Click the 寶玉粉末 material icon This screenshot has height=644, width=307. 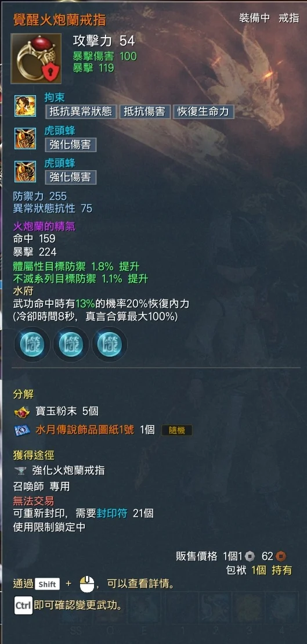click(21, 412)
